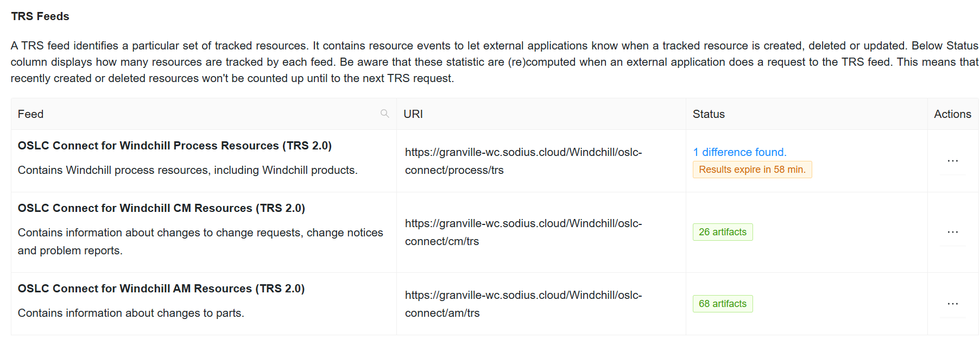Click the 'Results expire in 58 min.' badge
980x338 pixels.
coord(752,170)
